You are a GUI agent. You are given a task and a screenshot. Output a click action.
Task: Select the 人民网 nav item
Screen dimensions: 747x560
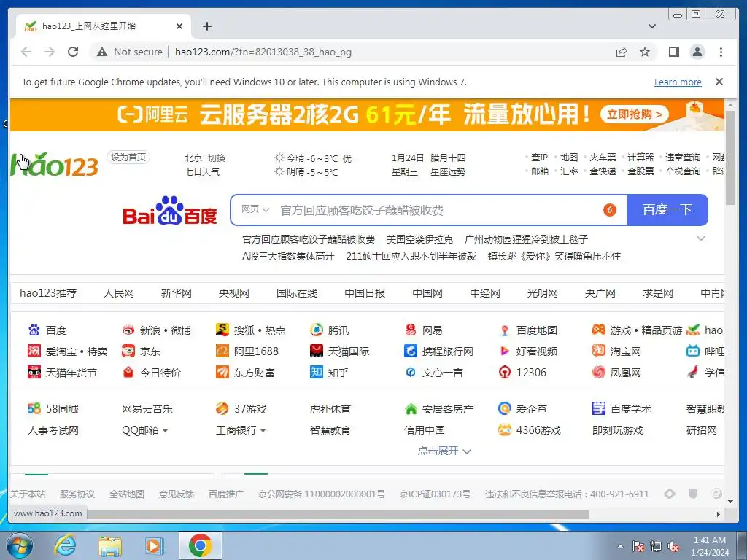click(119, 293)
